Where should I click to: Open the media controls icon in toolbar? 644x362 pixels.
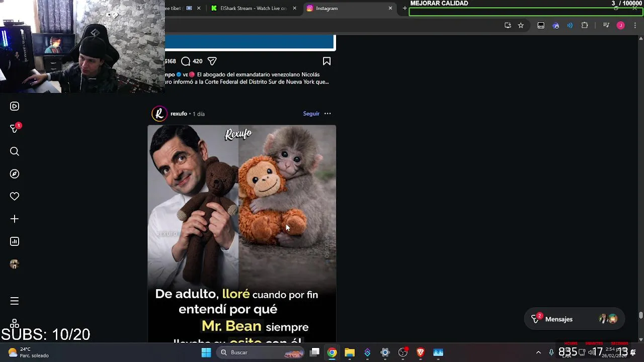(x=606, y=25)
